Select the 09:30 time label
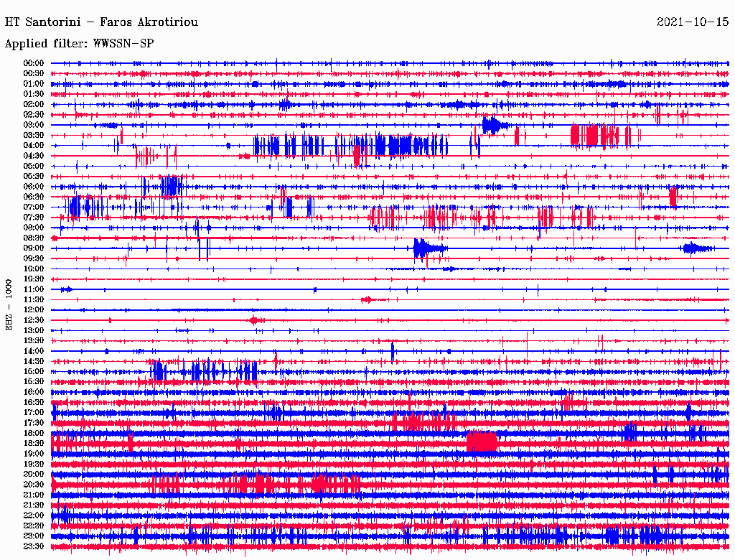This screenshot has width=735, height=560. click(34, 259)
